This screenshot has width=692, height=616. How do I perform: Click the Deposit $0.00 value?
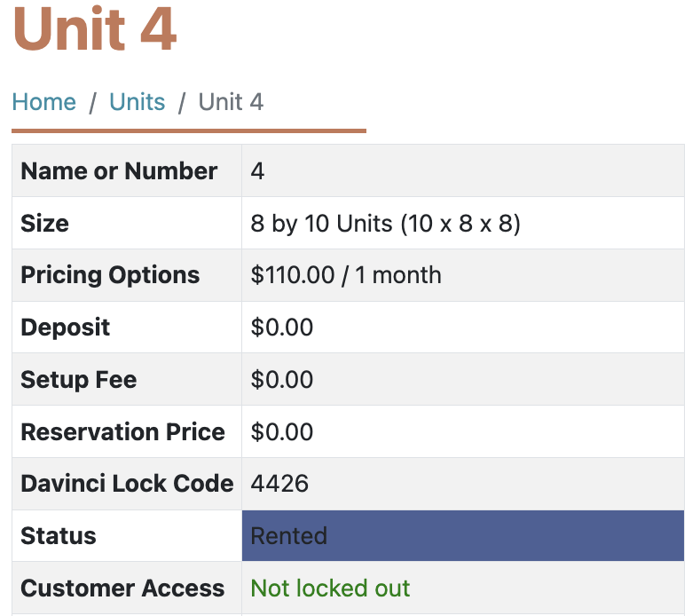click(282, 328)
